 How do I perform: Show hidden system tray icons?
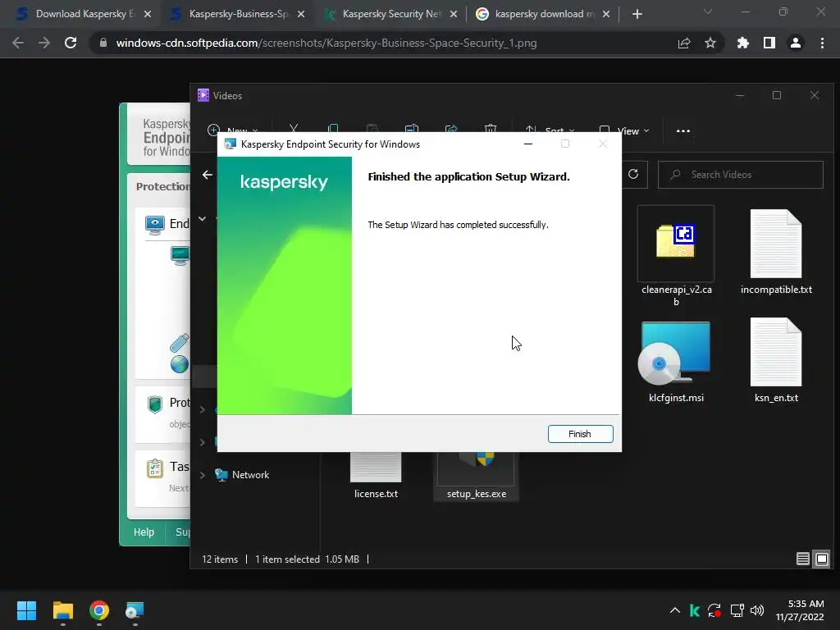click(675, 610)
